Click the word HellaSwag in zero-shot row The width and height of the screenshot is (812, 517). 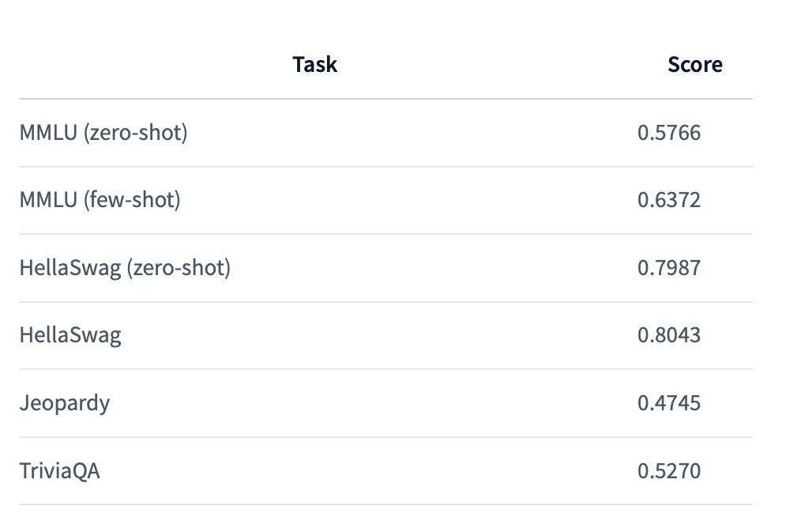[70, 268]
